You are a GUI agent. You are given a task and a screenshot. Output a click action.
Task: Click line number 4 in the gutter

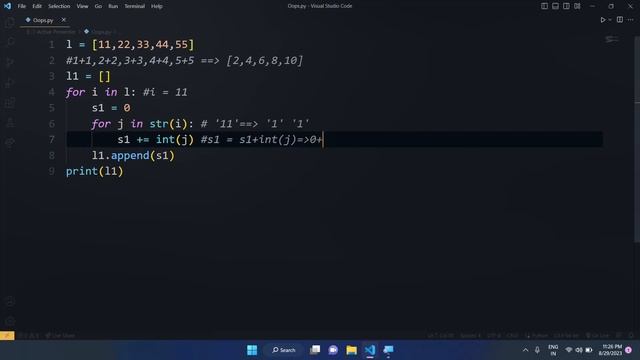pyautogui.click(x=51, y=92)
